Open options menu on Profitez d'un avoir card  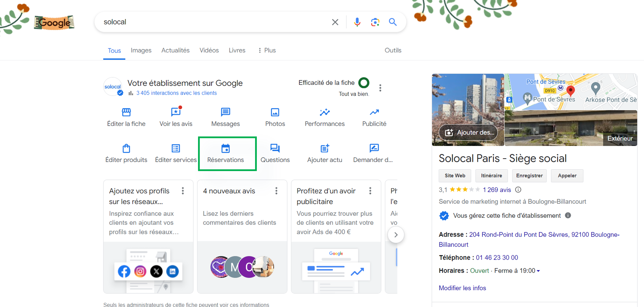tap(370, 191)
